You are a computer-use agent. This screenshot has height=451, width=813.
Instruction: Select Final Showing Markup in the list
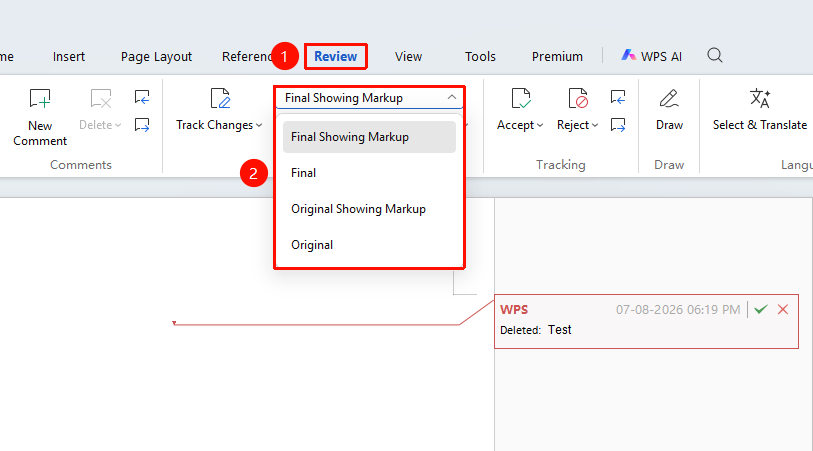pyautogui.click(x=369, y=137)
